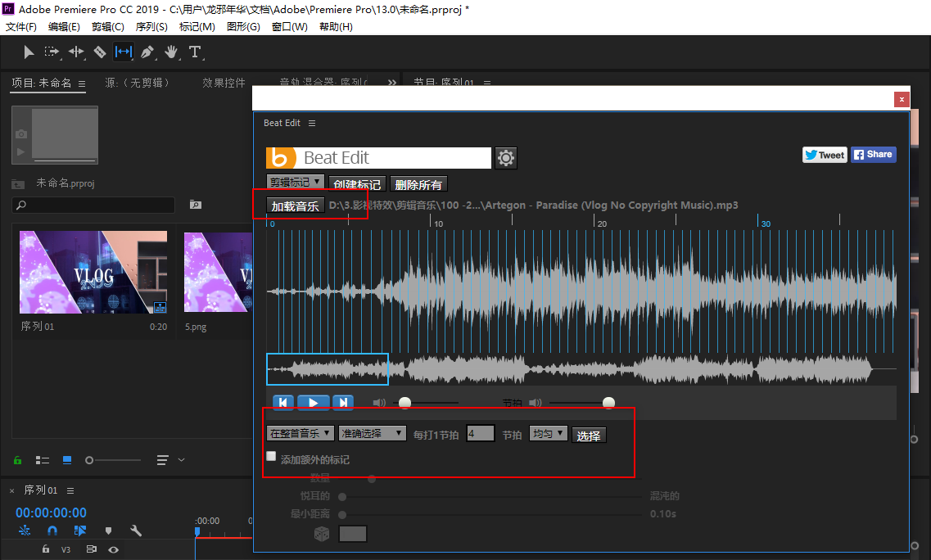Open the 剪辑标记 dropdown

click(x=295, y=182)
